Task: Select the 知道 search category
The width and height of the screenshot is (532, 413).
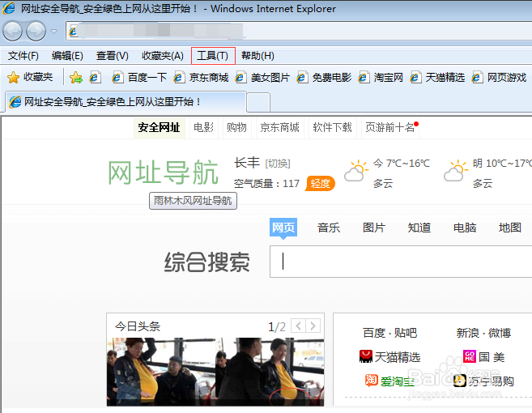Action: click(419, 228)
